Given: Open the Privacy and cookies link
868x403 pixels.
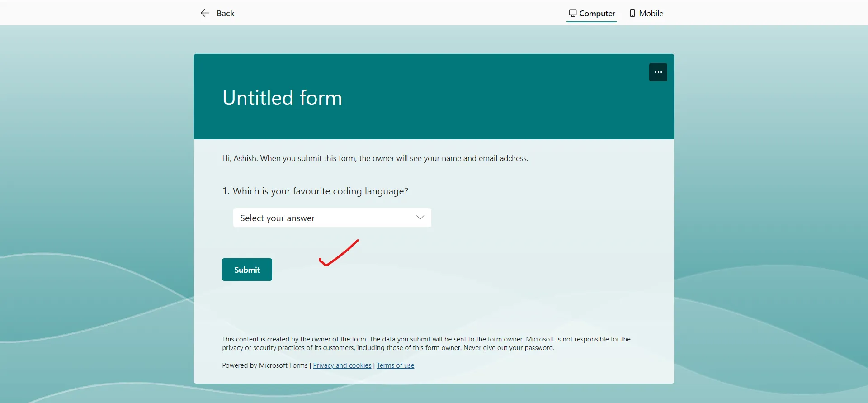Looking at the screenshot, I should pyautogui.click(x=341, y=365).
